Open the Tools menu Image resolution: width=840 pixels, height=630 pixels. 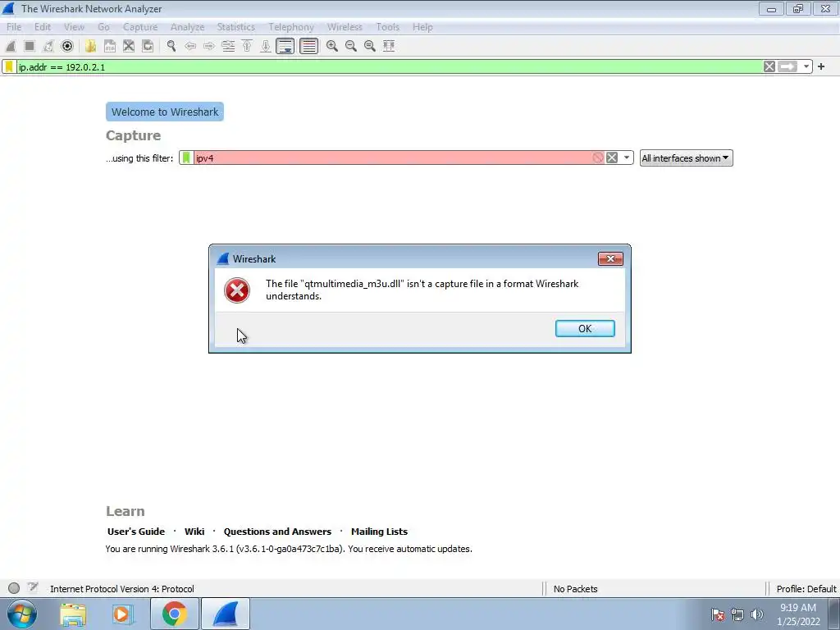[x=387, y=27]
